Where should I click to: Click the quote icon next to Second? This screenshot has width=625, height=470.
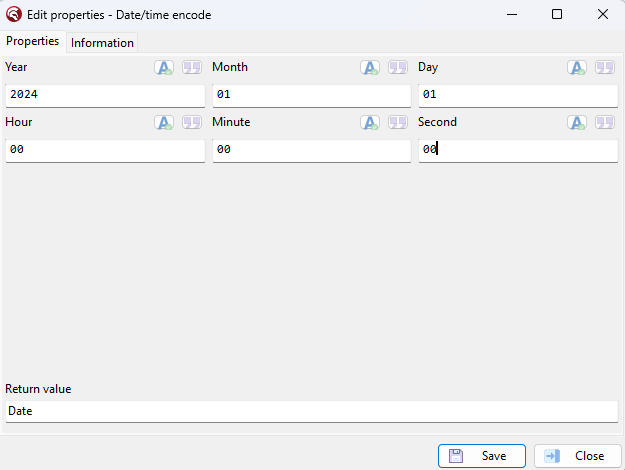(x=605, y=122)
